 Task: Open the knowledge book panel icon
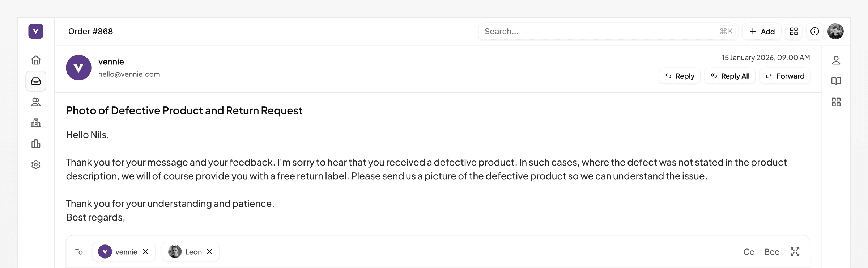(836, 81)
